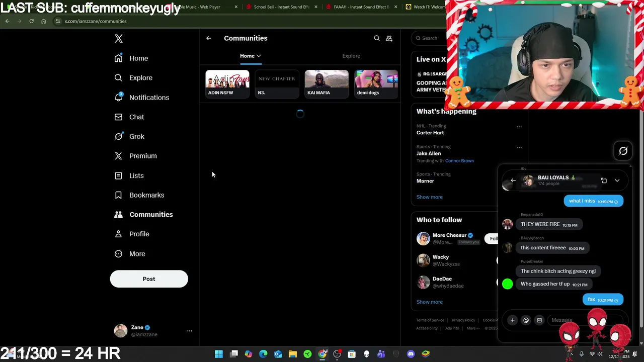
Task: Click the discover communities people icon
Action: [x=389, y=38]
